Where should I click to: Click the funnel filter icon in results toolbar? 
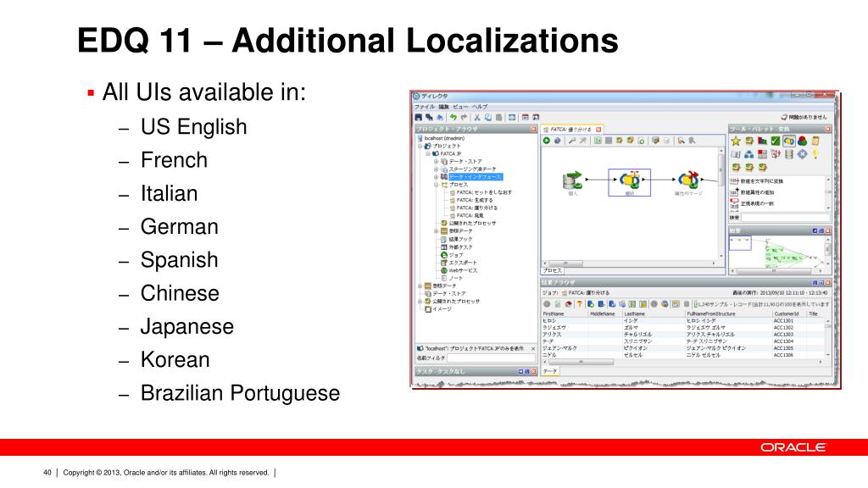coord(580,304)
